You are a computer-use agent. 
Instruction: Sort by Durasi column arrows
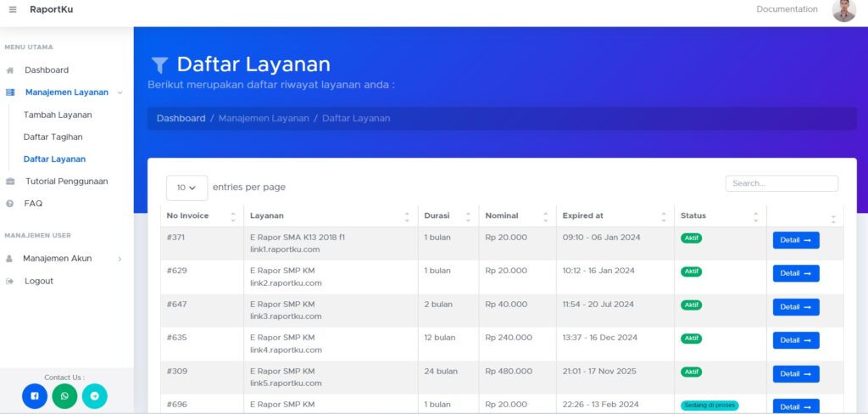[x=468, y=216]
